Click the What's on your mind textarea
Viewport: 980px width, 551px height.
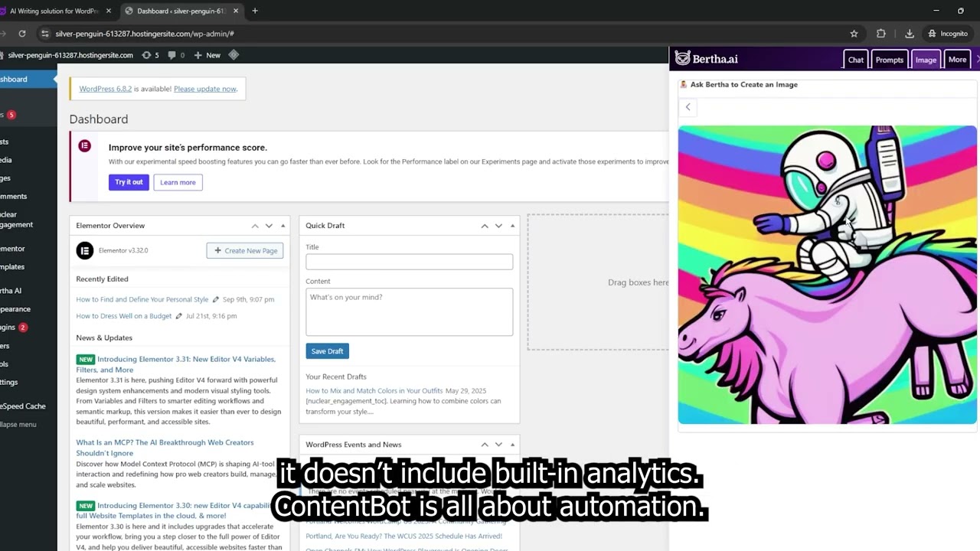(409, 311)
